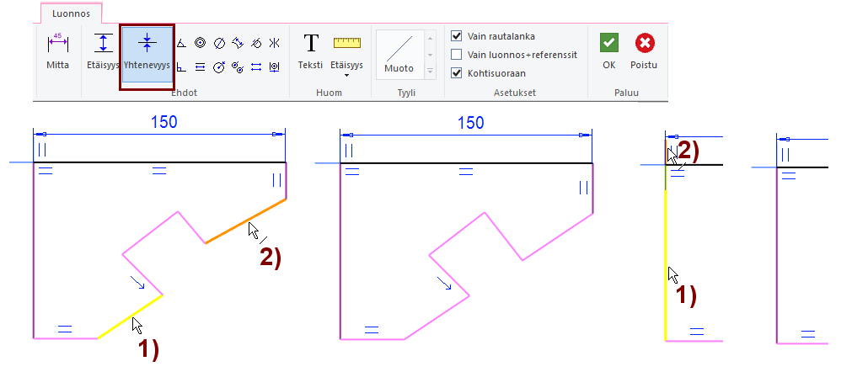Select the Mitta dimension tool

pyautogui.click(x=57, y=52)
